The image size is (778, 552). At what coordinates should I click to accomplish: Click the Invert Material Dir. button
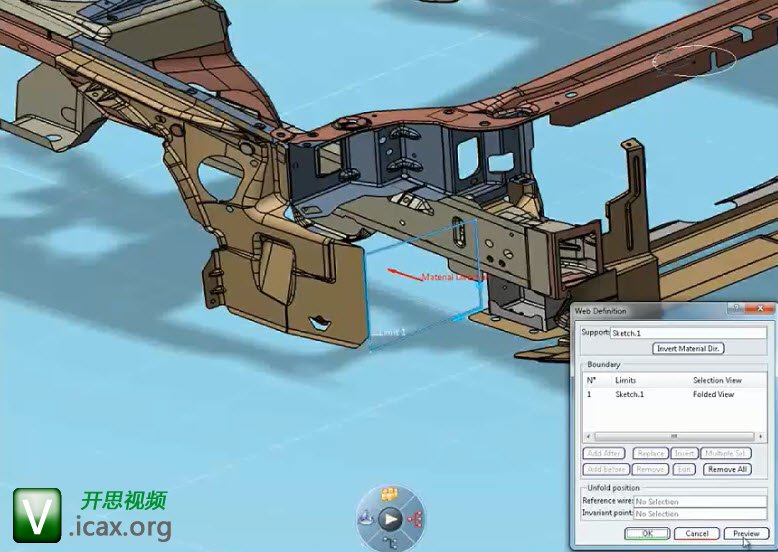click(688, 349)
